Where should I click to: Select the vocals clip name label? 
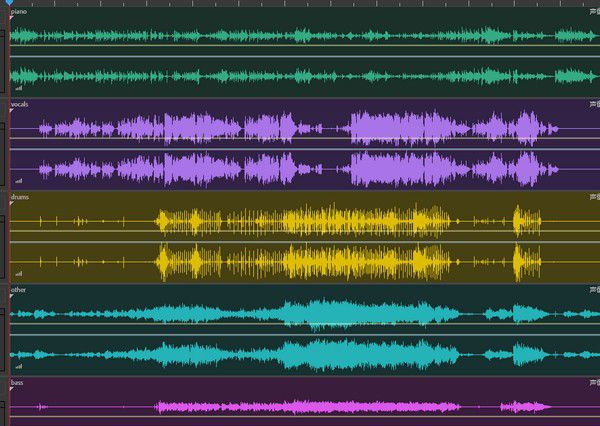coord(20,104)
